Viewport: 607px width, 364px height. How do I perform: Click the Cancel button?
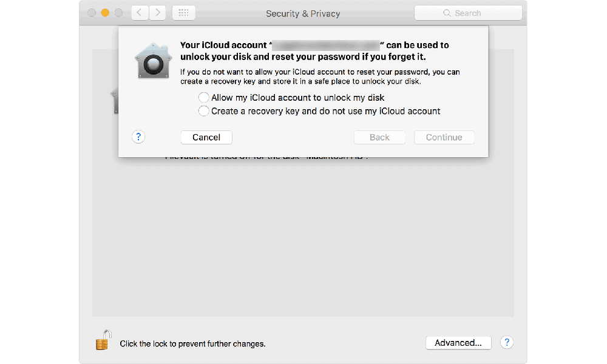206,137
